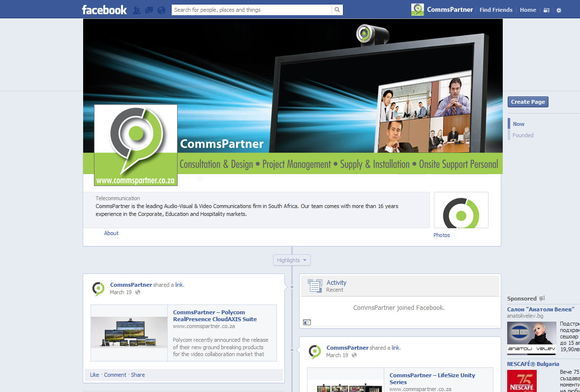Click the avatar on the Polycom post
This screenshot has height=392, width=580.
(98, 289)
